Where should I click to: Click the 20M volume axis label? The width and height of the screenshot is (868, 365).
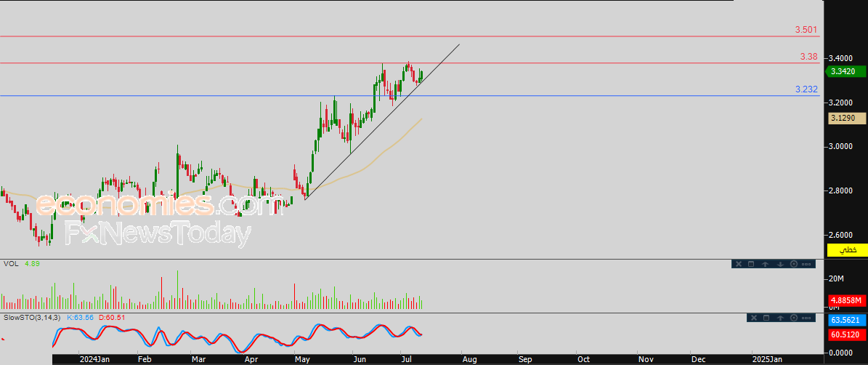point(836,278)
